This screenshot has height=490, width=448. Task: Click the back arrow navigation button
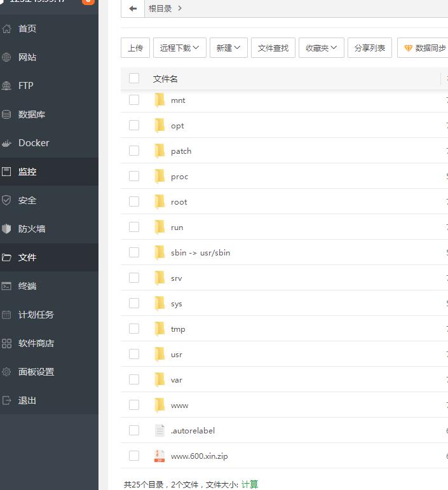click(x=132, y=8)
